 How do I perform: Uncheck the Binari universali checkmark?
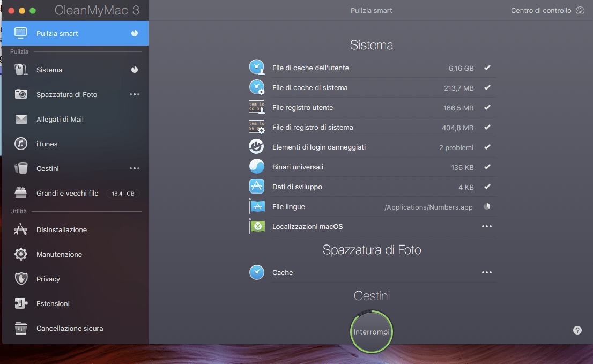[x=487, y=167]
